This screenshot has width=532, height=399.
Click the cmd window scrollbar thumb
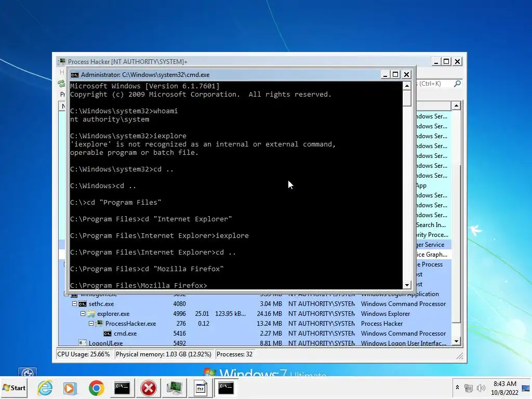(x=407, y=98)
